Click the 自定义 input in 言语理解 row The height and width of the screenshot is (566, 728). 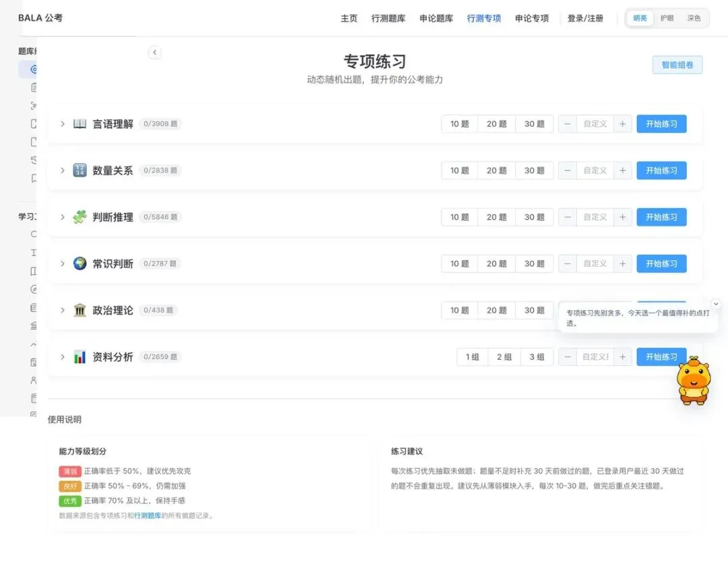coord(595,124)
